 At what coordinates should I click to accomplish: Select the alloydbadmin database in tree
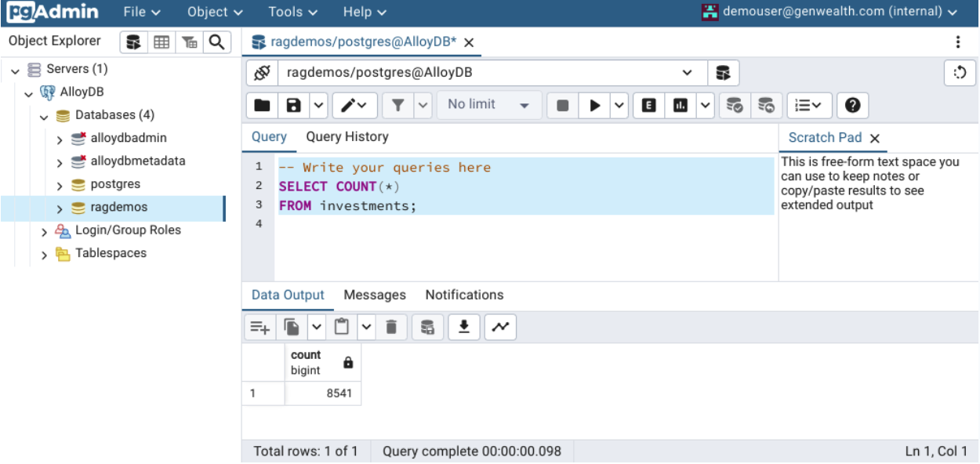(x=128, y=138)
